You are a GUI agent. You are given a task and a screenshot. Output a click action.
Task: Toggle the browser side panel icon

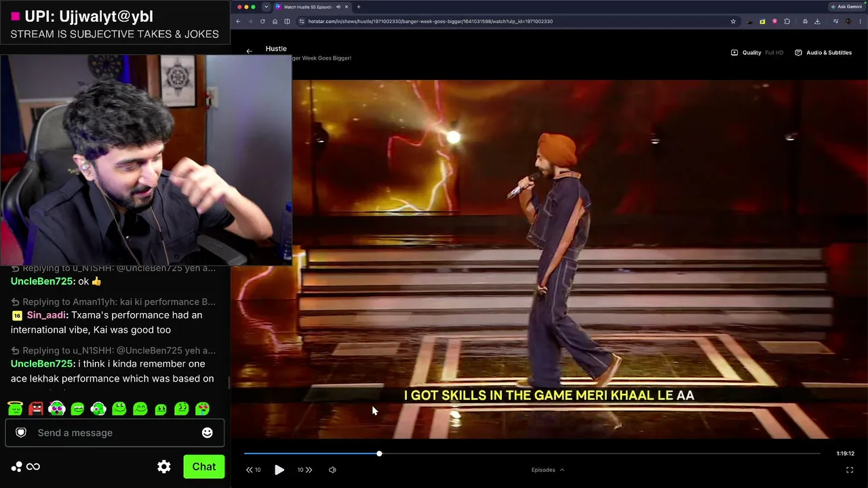pos(287,21)
